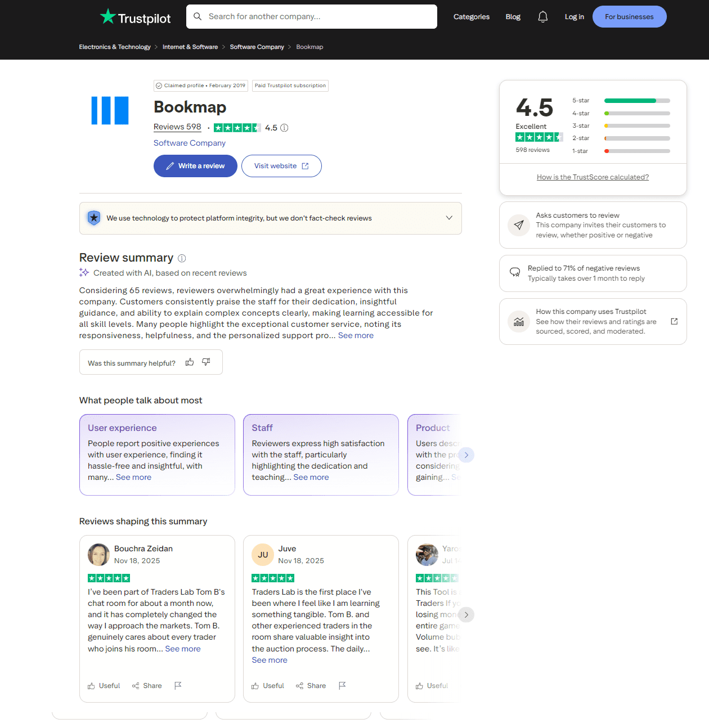The image size is (709, 728).
Task: Filter by 1-star rating bar
Action: coord(621,151)
